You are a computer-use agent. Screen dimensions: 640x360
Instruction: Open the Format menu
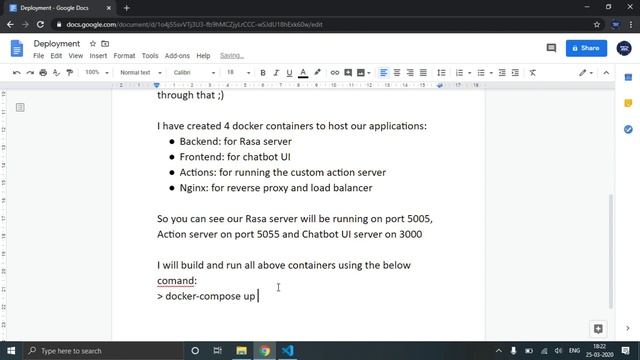pyautogui.click(x=124, y=56)
